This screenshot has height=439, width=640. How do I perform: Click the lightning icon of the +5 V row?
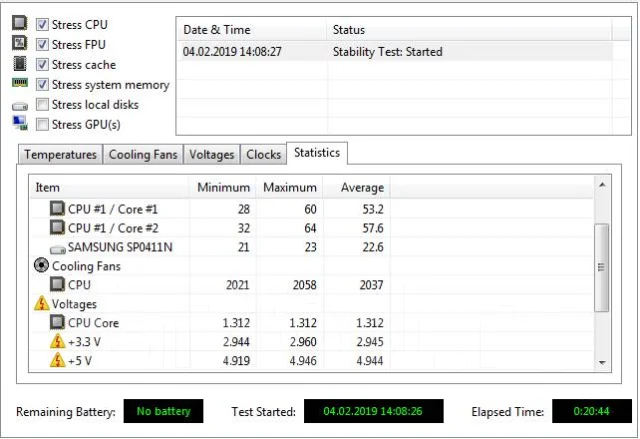click(58, 360)
